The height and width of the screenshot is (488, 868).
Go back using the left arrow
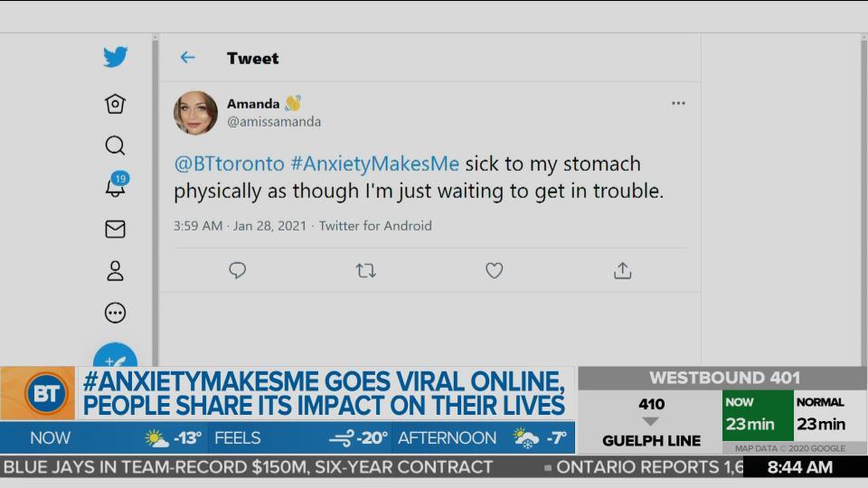pyautogui.click(x=188, y=57)
